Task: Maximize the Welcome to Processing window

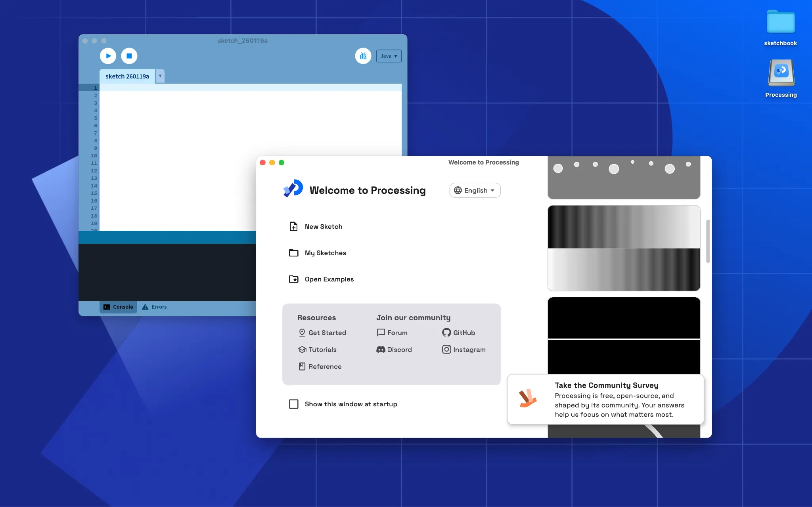Action: pos(282,163)
